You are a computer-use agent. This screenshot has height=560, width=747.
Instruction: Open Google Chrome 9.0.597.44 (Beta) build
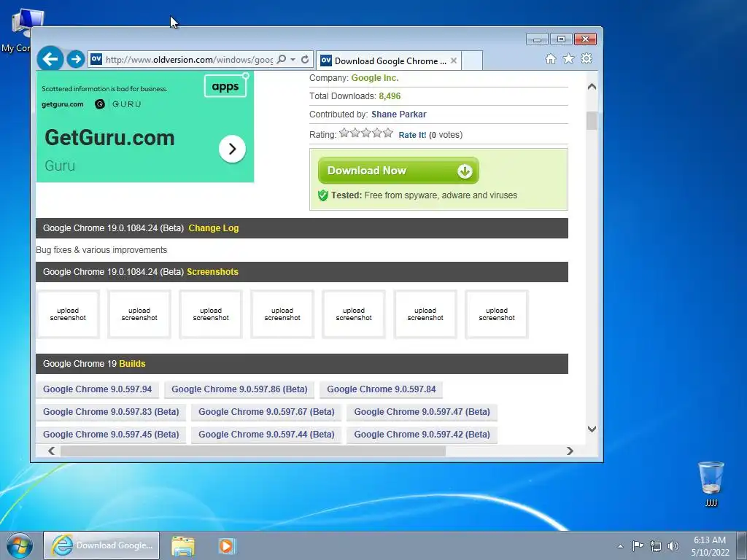coord(266,435)
